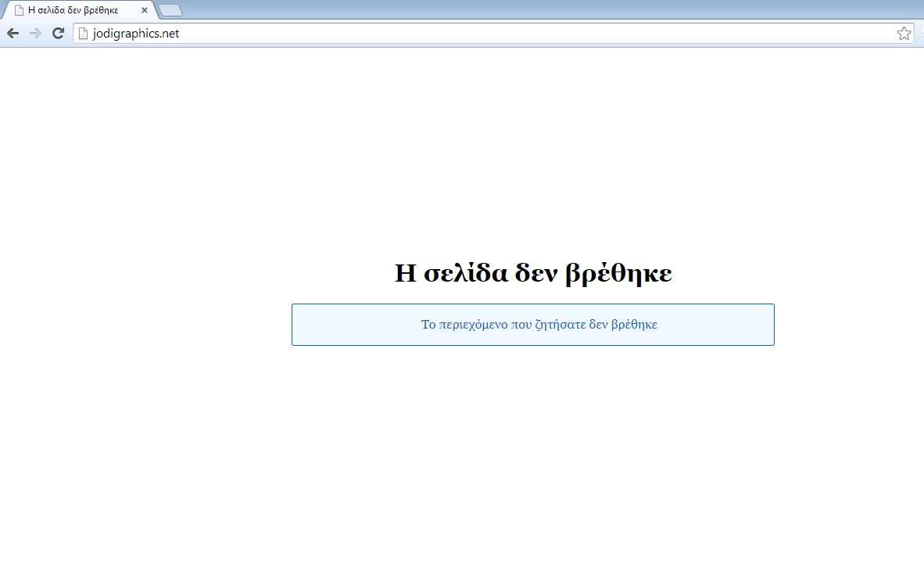This screenshot has width=924, height=568.
Task: Click the page info icon beside the URL
Action: tap(82, 33)
